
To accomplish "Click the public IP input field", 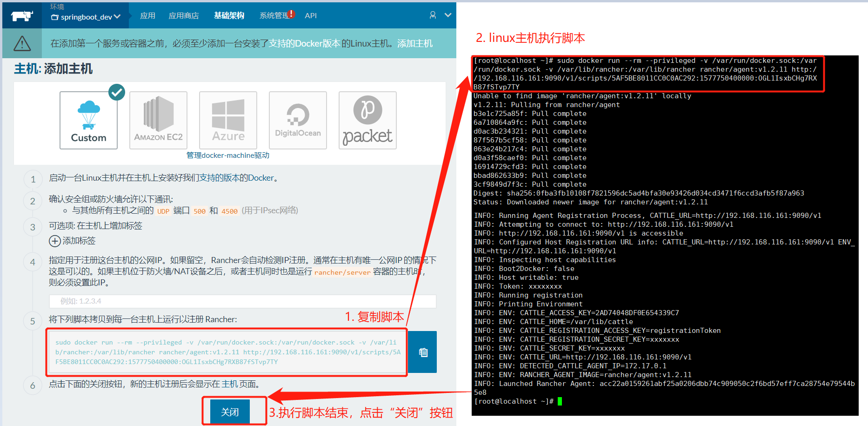I will pos(243,301).
